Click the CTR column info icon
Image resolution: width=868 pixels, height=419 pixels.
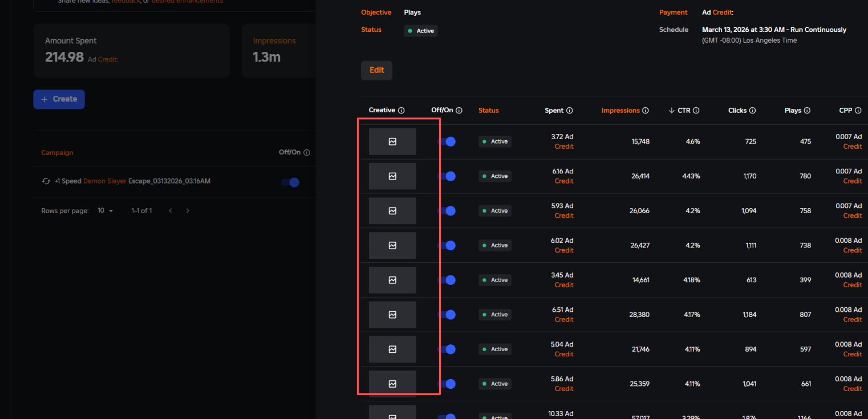pos(696,111)
